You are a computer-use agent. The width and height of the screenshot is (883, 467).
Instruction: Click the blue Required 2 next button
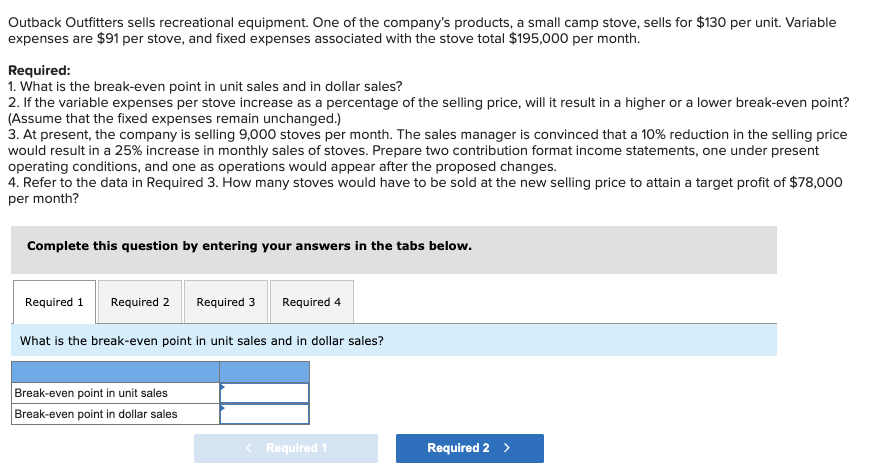(x=470, y=448)
